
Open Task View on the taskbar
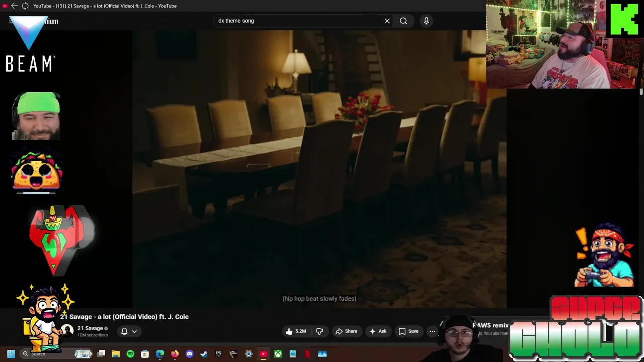(101, 354)
